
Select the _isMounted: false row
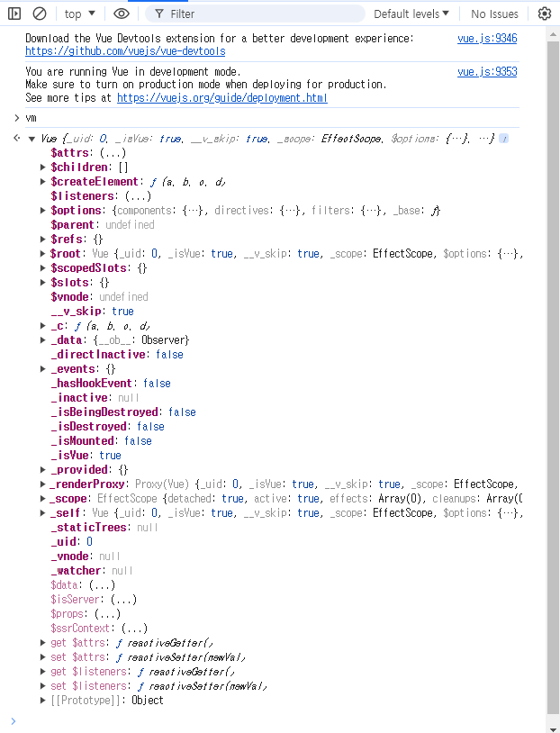point(102,441)
